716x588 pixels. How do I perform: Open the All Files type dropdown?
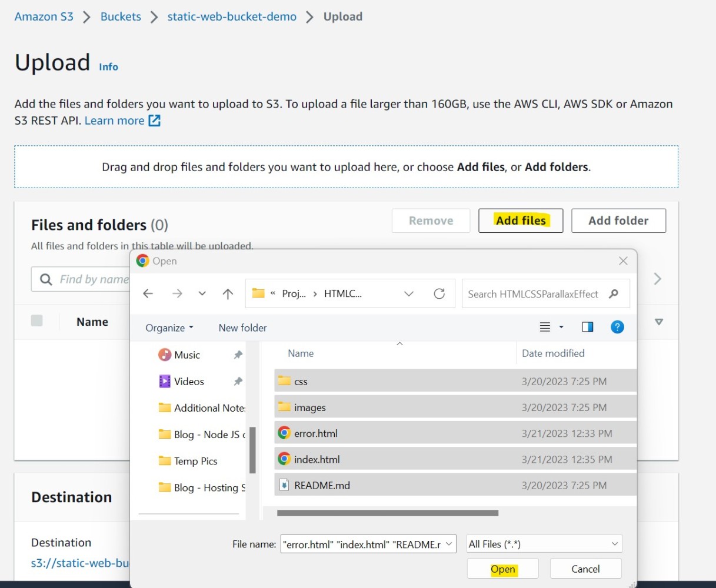pos(544,544)
